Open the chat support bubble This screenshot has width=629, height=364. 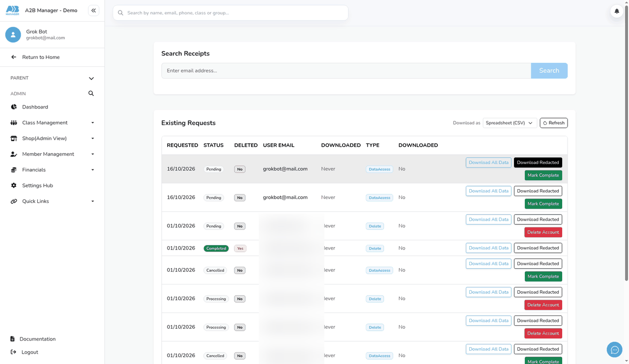pos(614,350)
